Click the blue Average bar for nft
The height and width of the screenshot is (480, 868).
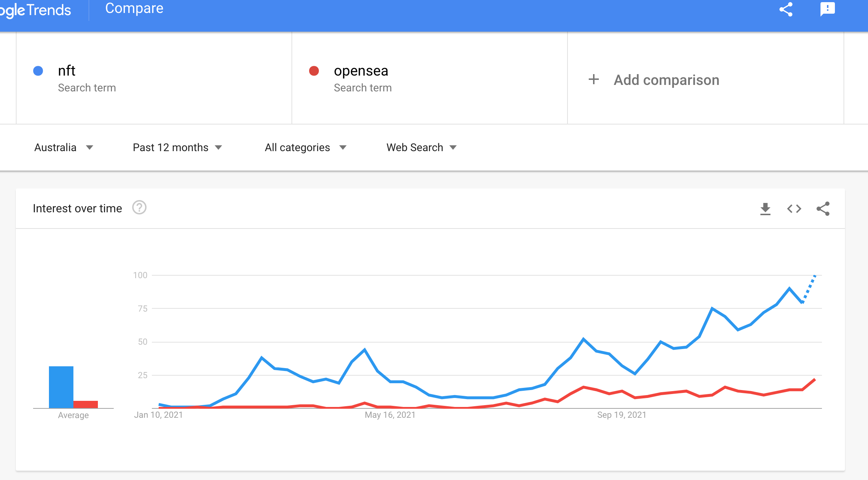pyautogui.click(x=61, y=387)
